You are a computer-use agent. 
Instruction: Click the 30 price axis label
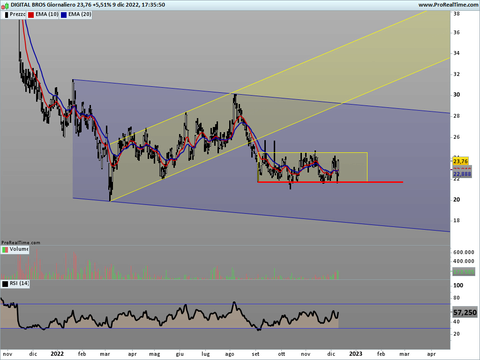pos(456,95)
